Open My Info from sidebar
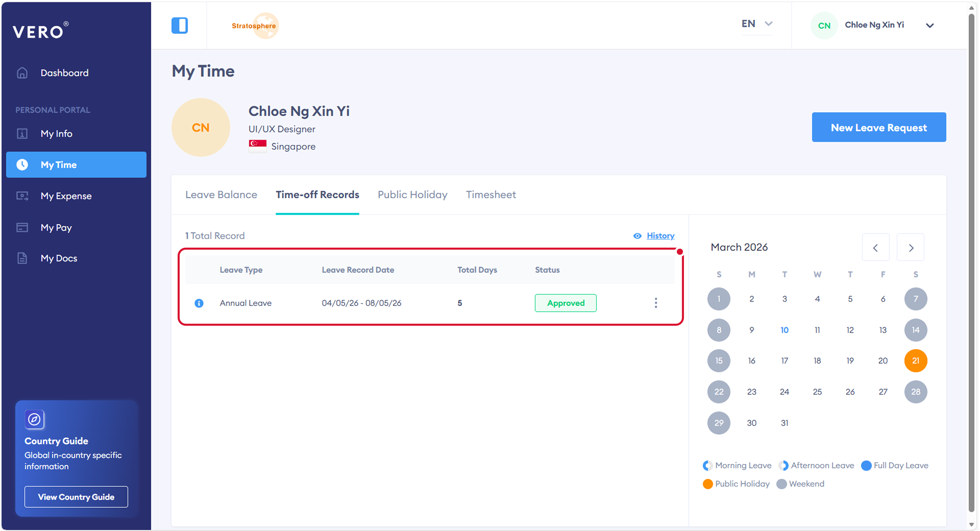 [x=56, y=134]
